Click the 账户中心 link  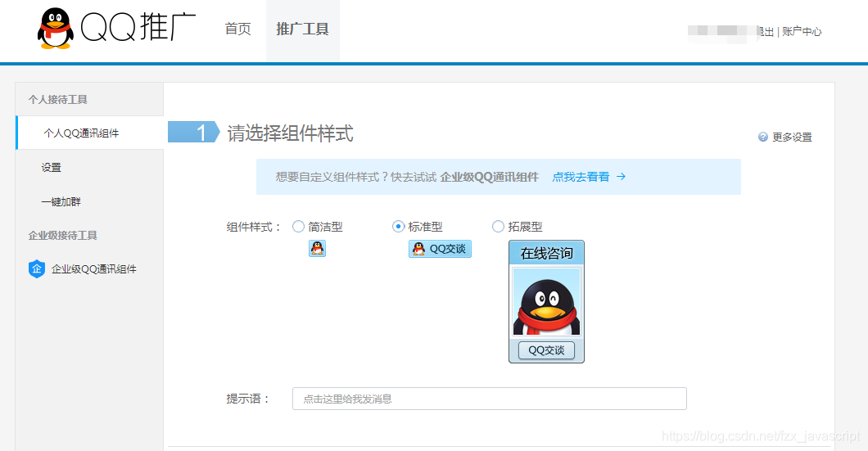coord(802,32)
